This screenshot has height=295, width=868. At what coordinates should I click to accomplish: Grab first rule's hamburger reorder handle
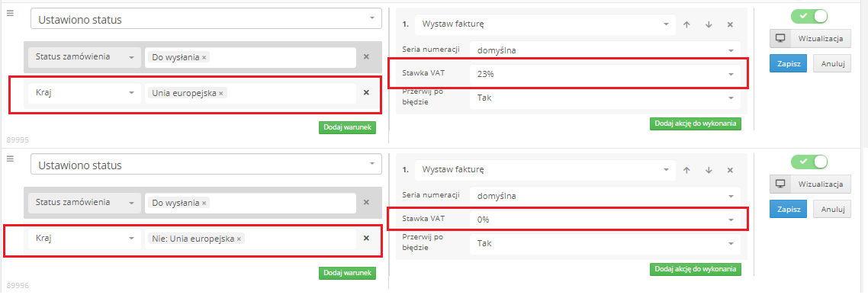tap(9, 13)
